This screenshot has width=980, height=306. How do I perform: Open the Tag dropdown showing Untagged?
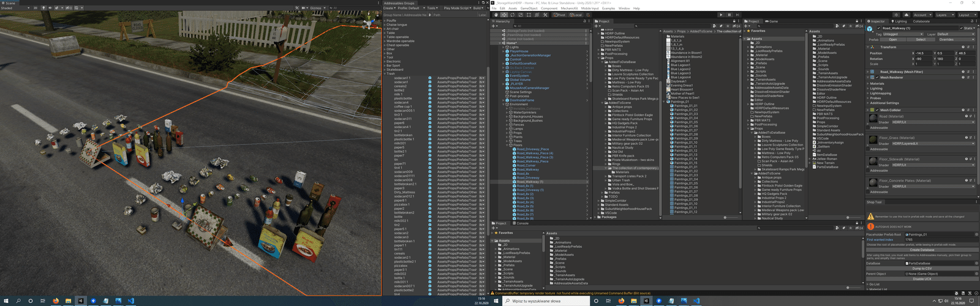coord(903,34)
